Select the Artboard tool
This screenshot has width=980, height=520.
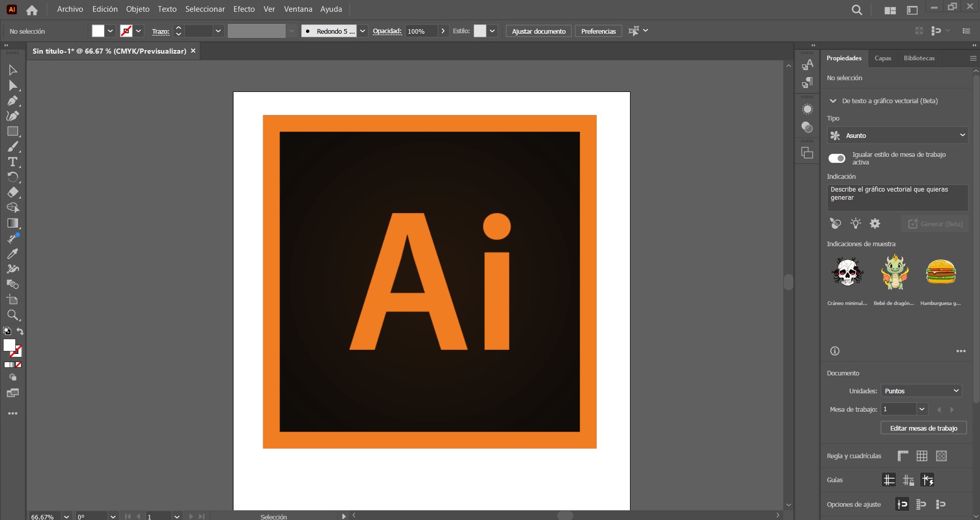tap(13, 300)
